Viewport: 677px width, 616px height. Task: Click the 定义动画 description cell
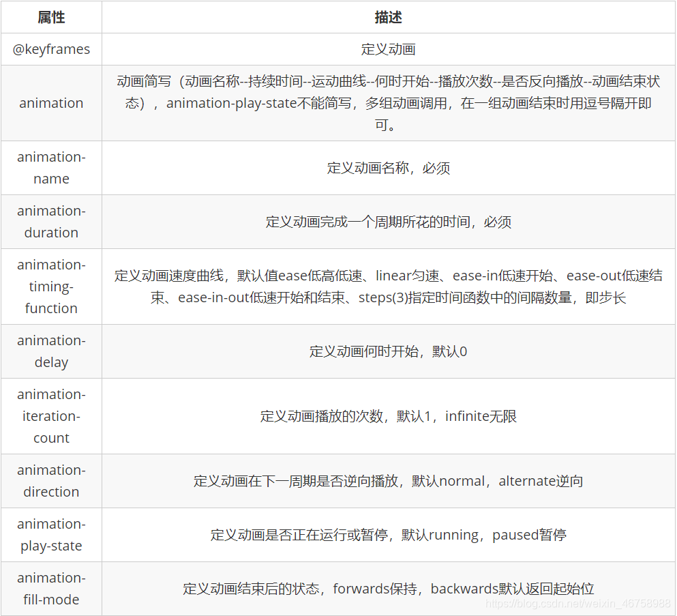pos(389,49)
